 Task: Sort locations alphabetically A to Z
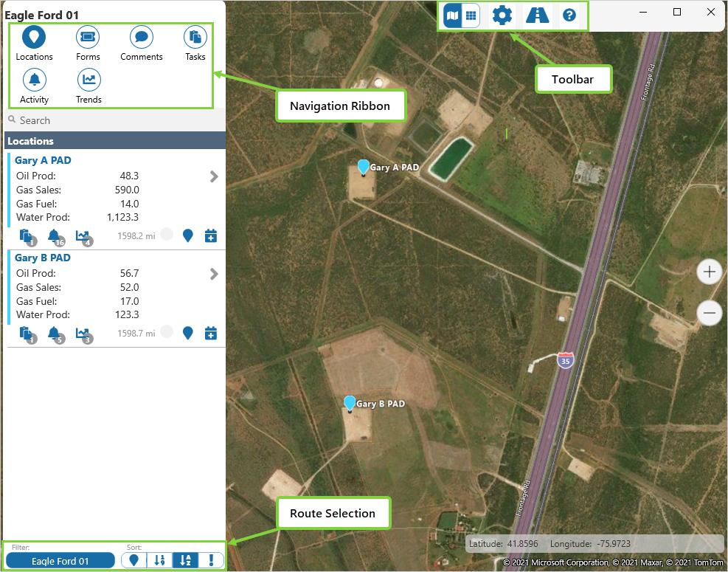(x=185, y=560)
